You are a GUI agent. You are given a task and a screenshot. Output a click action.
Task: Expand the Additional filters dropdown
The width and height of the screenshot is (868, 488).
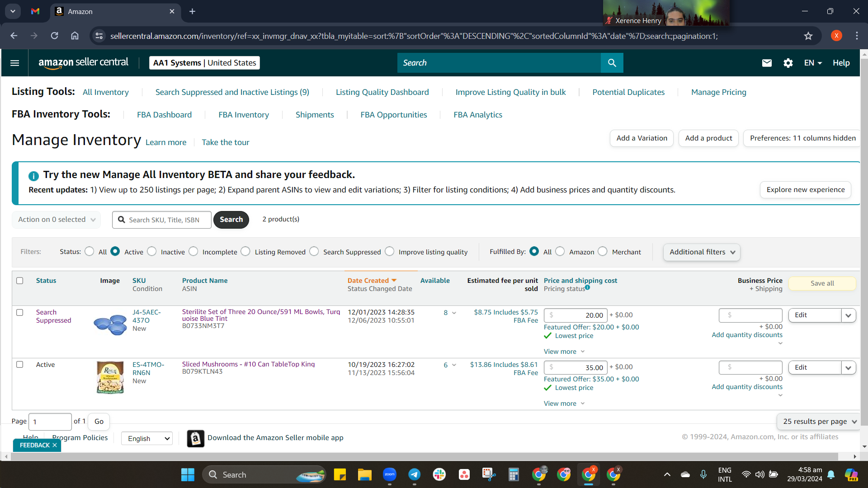[x=702, y=252]
